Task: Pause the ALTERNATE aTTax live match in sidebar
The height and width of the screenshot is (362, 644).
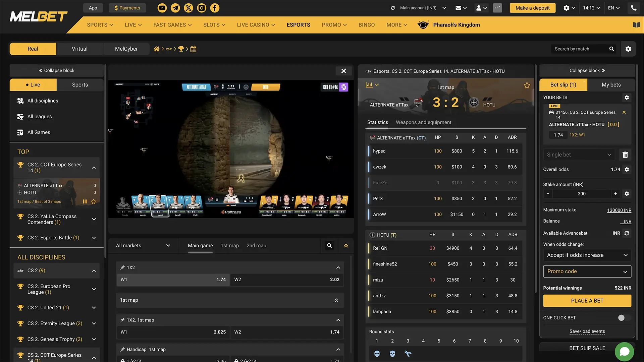Action: point(85,201)
